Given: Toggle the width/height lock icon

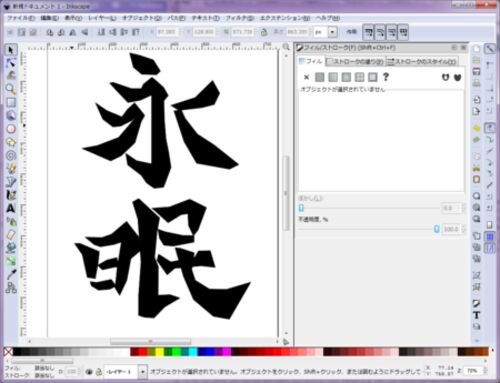Looking at the screenshot, I should tap(264, 32).
